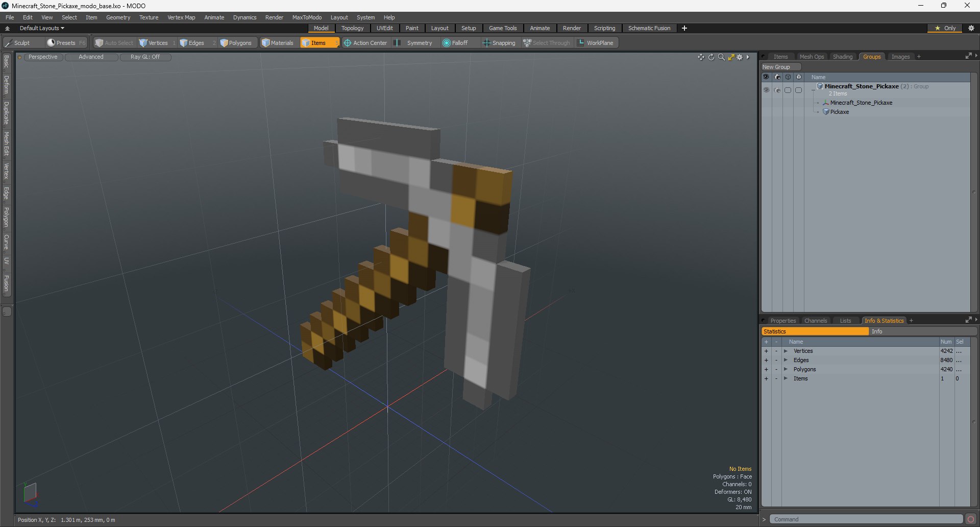Viewport: 980px width, 527px height.
Task: Open the MaxToModo menu
Action: tap(307, 17)
